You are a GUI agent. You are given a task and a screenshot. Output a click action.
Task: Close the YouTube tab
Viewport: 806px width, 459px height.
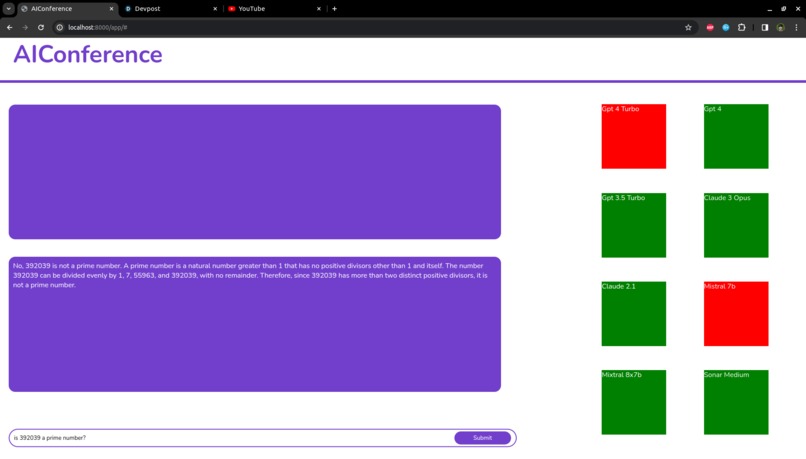tap(319, 9)
